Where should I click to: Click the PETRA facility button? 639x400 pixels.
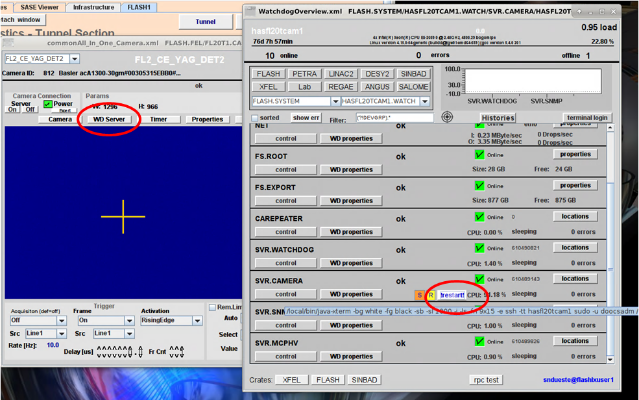(307, 74)
